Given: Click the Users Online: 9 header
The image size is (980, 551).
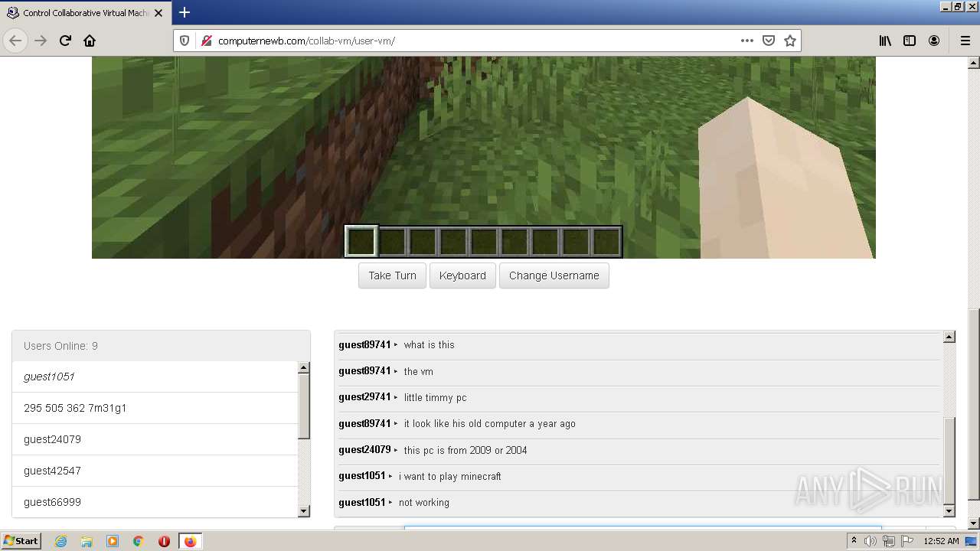Looking at the screenshot, I should click(x=161, y=346).
